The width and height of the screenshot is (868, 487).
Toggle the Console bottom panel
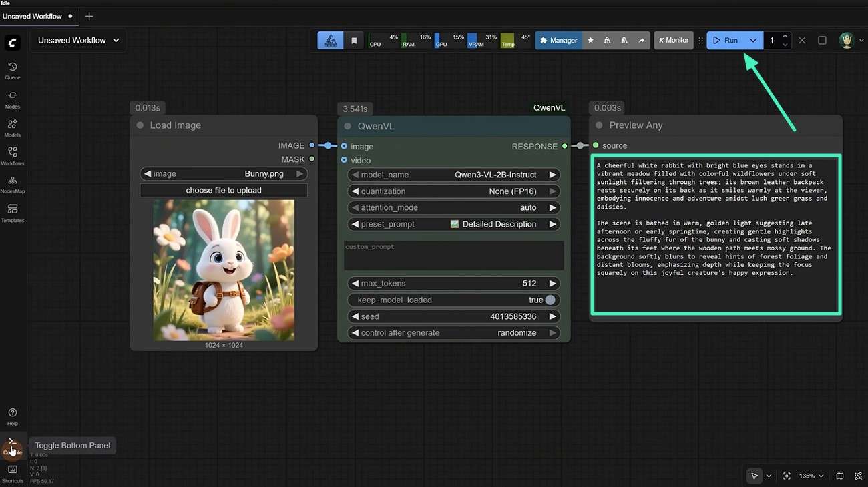(12, 445)
